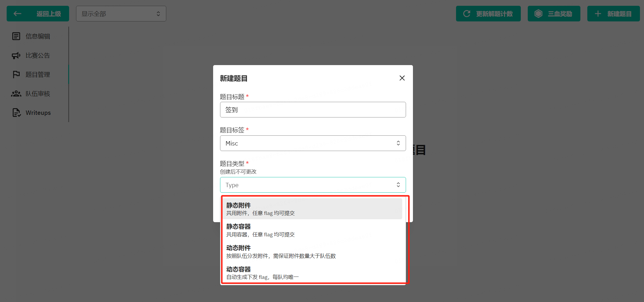This screenshot has height=302, width=644.
Task: Click the 题目管理 flag icon
Action: [x=16, y=74]
